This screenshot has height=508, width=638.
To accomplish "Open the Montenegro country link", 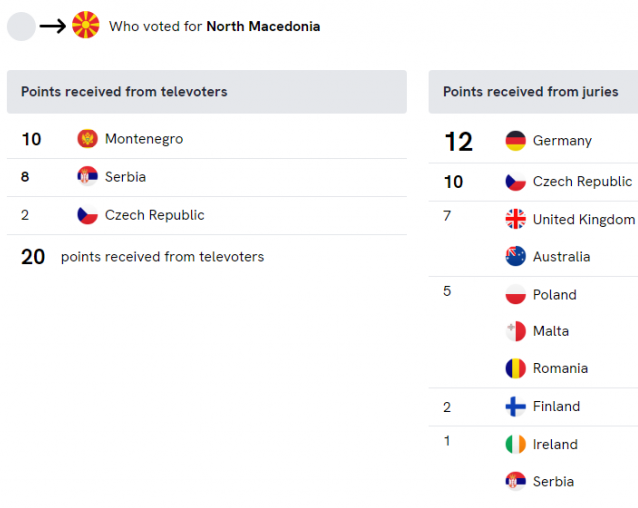I will click(144, 139).
